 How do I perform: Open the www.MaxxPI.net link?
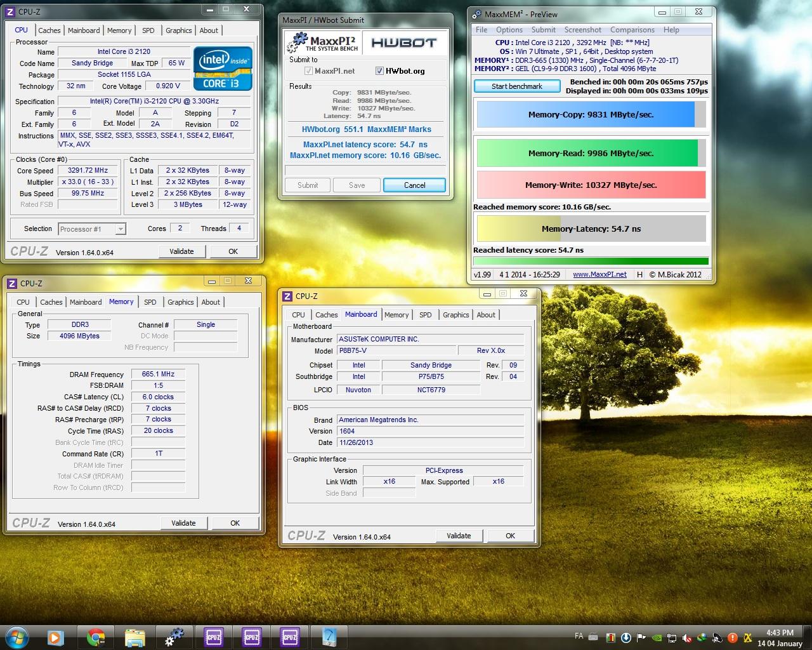(599, 274)
